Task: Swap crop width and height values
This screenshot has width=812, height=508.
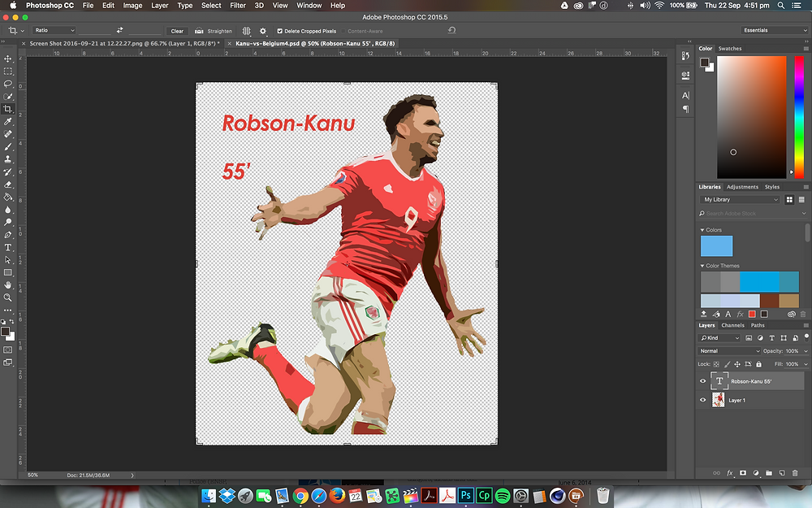Action: [x=119, y=31]
